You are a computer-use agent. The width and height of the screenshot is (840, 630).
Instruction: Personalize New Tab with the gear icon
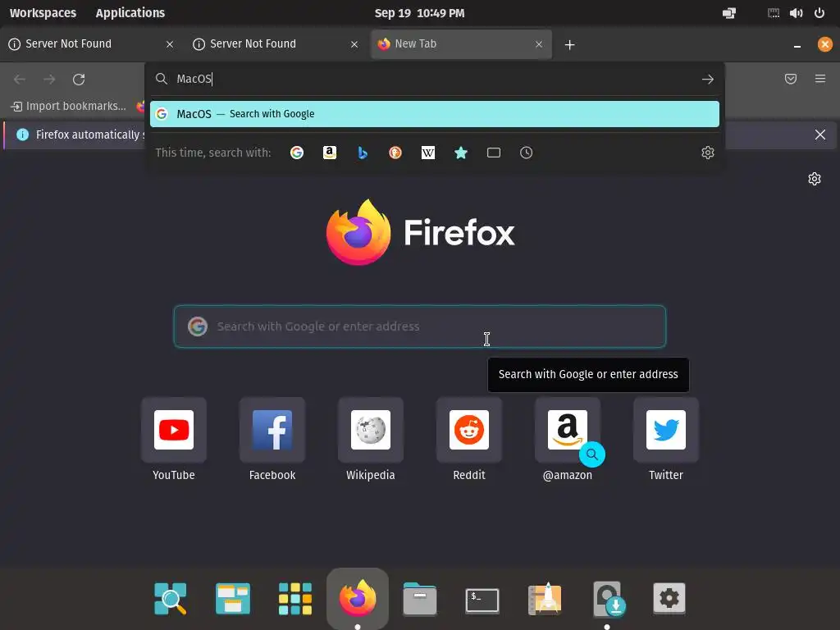coord(815,179)
